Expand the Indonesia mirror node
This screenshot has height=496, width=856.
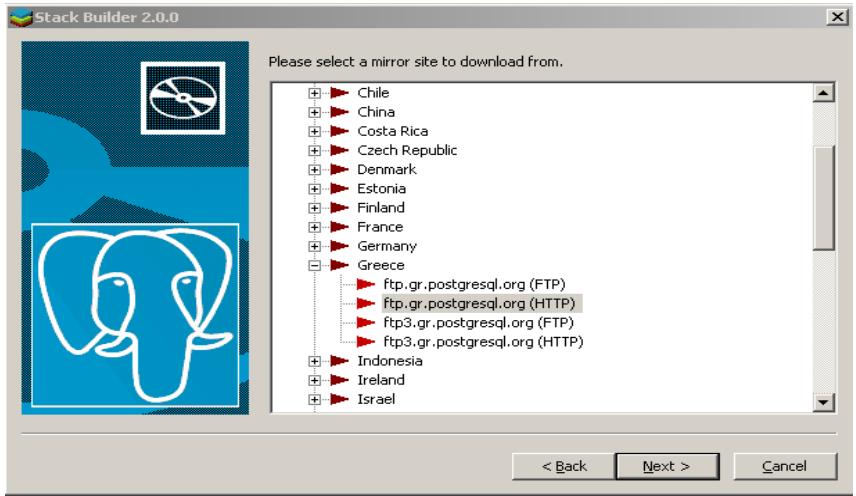pyautogui.click(x=314, y=361)
